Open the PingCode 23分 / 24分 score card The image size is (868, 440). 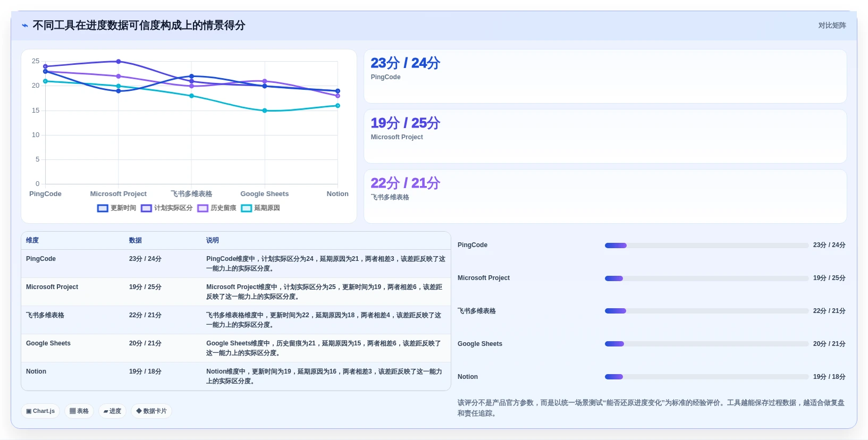pyautogui.click(x=605, y=77)
